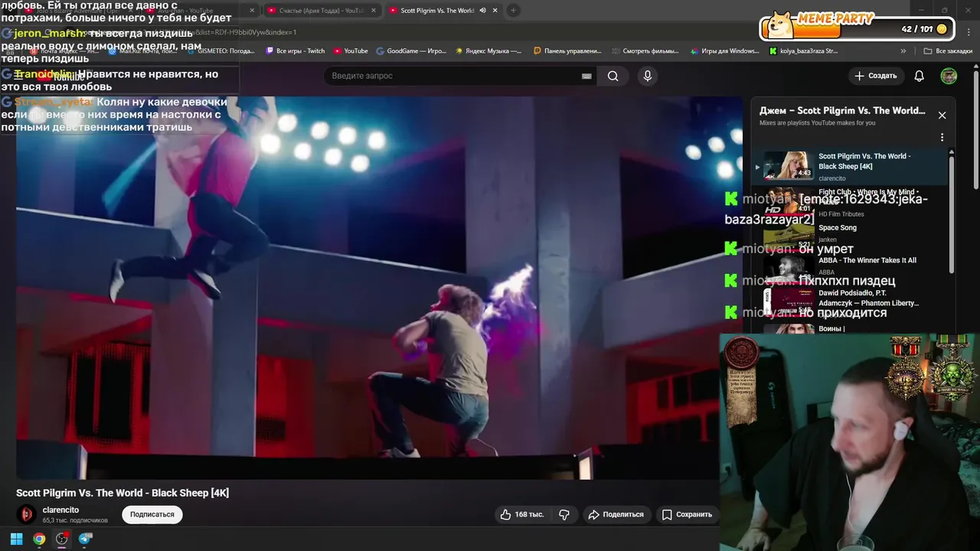Close the Джем mix playlist panel

(942, 116)
